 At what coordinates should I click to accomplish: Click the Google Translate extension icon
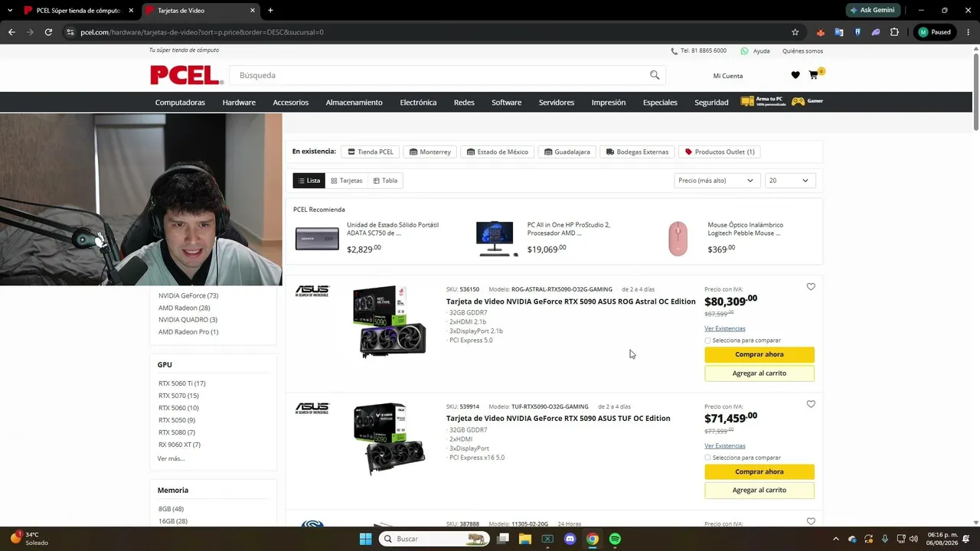click(839, 32)
